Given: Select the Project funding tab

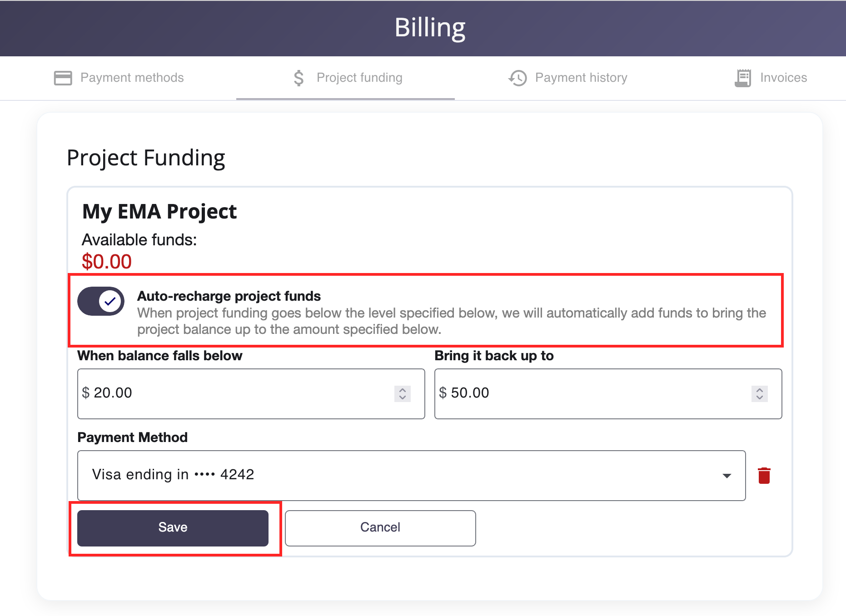Looking at the screenshot, I should click(359, 78).
